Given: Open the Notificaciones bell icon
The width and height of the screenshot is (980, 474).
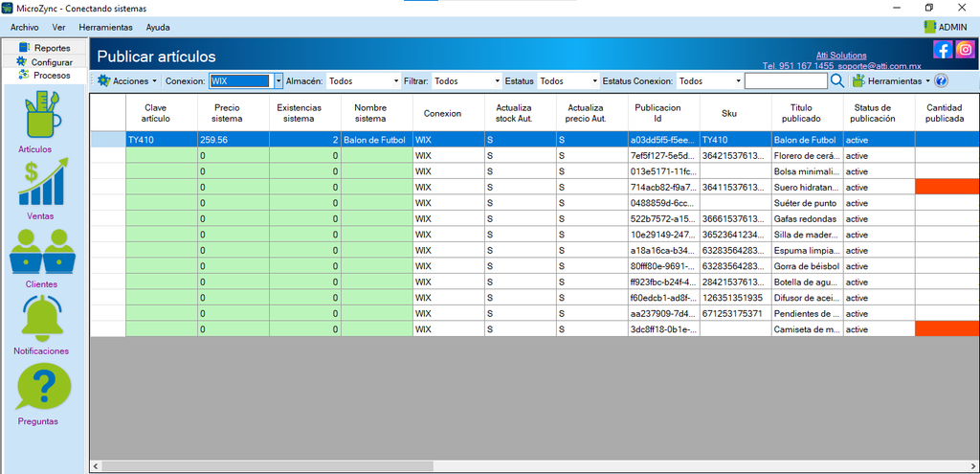Looking at the screenshot, I should (x=43, y=317).
